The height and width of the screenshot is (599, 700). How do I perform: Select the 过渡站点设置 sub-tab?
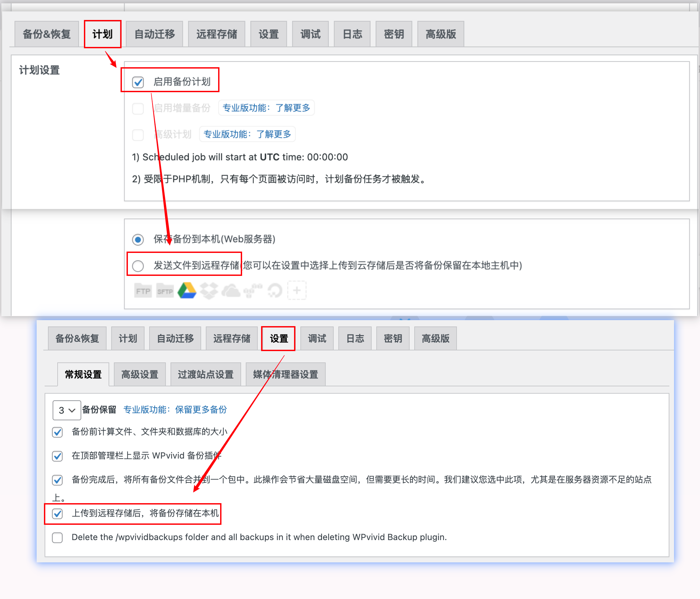(x=206, y=374)
